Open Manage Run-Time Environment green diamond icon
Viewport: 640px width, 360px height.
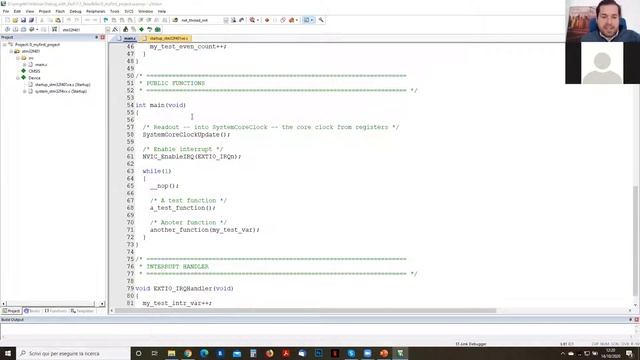point(142,29)
